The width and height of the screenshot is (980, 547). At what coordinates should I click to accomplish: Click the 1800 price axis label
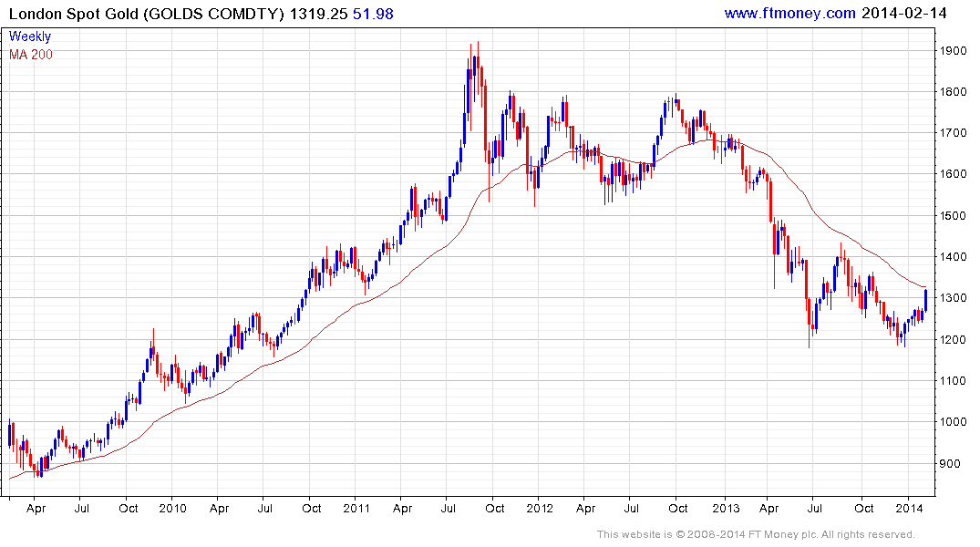tap(953, 92)
